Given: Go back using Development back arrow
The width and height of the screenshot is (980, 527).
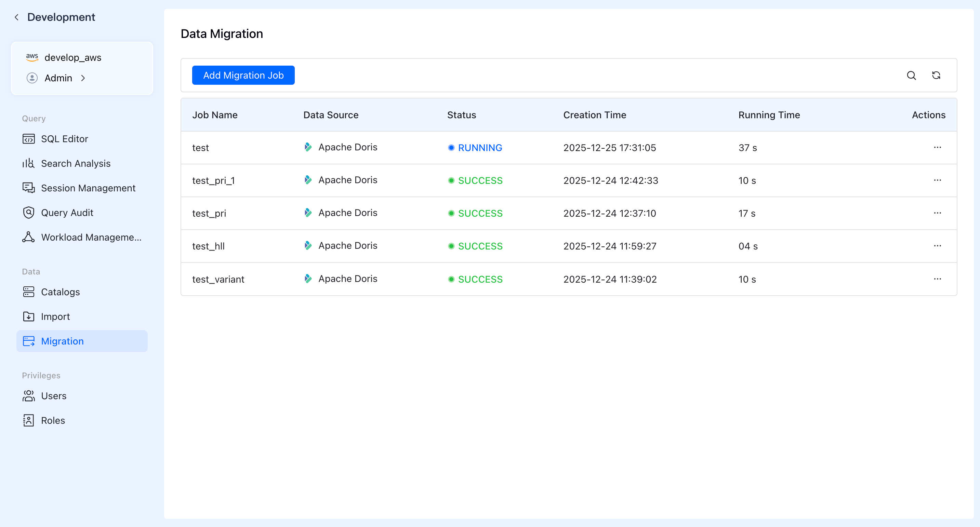Looking at the screenshot, I should click(16, 17).
